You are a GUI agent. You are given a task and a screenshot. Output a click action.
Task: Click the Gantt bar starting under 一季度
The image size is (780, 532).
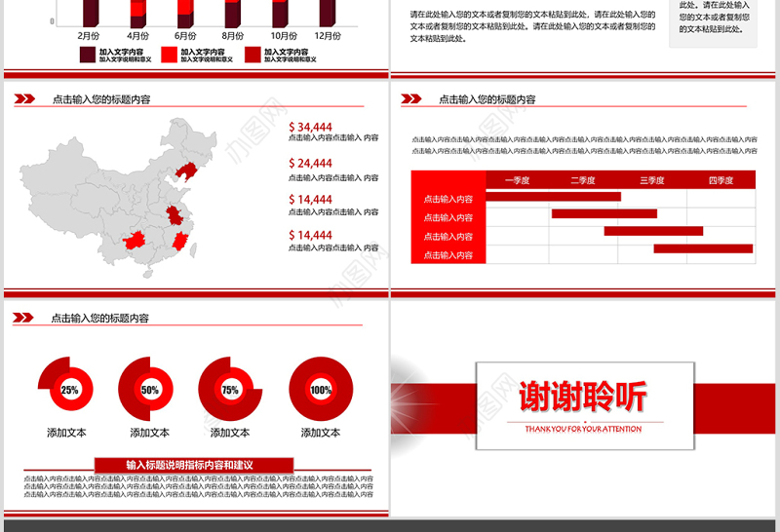pos(553,197)
